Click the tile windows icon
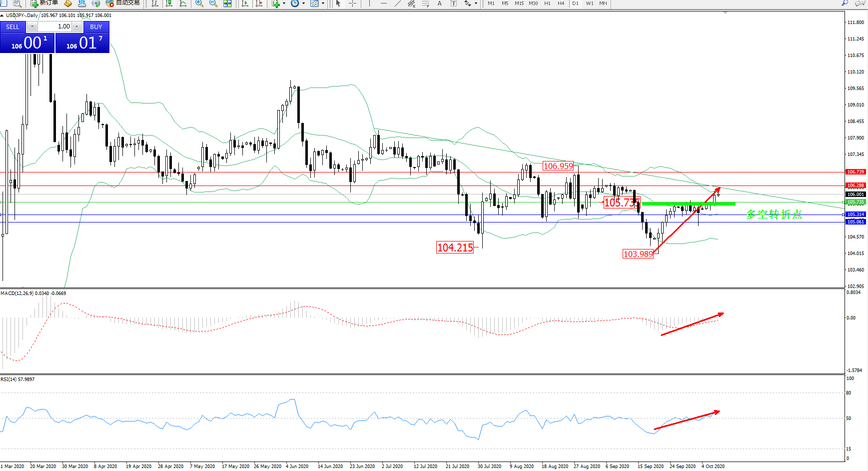Screen dimensions: 868x471 [x=227, y=3]
